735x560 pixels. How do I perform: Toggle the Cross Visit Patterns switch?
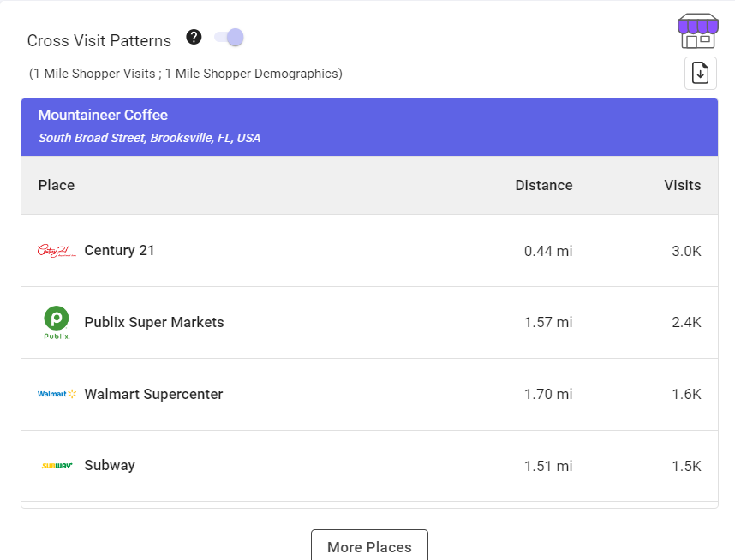pos(230,38)
